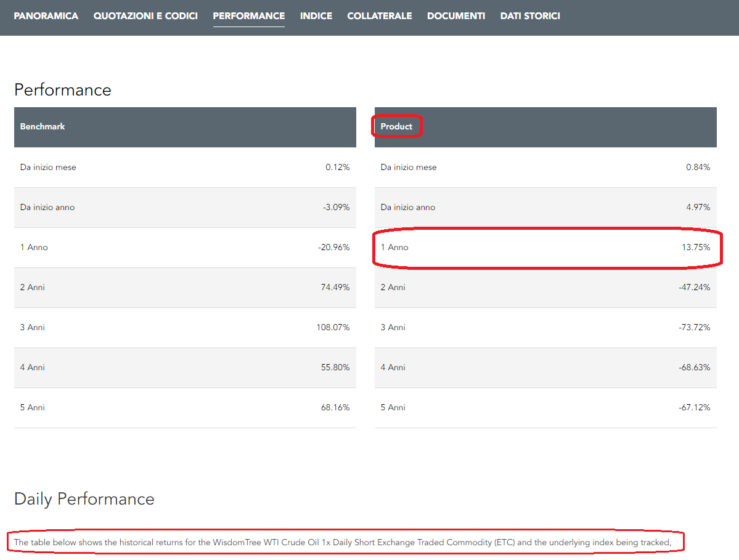739x560 pixels.
Task: Click the Benchmark table header
Action: pyautogui.click(x=43, y=126)
